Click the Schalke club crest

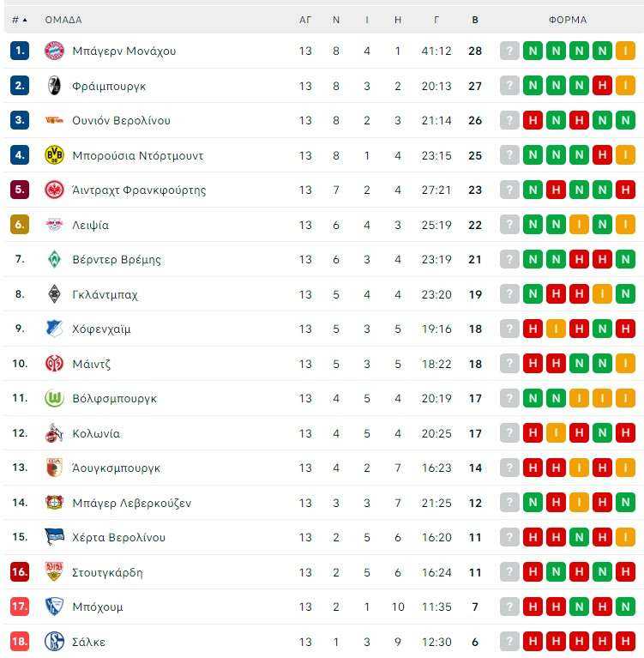pyautogui.click(x=54, y=641)
